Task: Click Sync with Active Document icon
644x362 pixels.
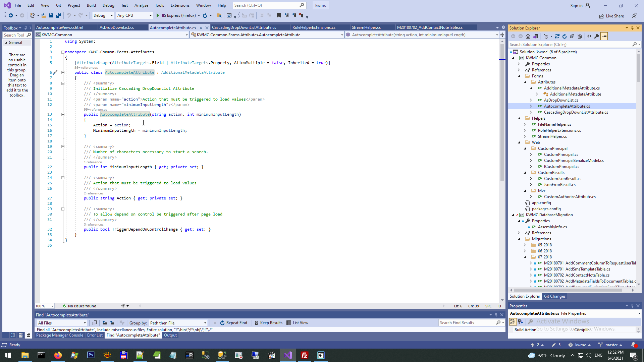Action: tap(557, 36)
